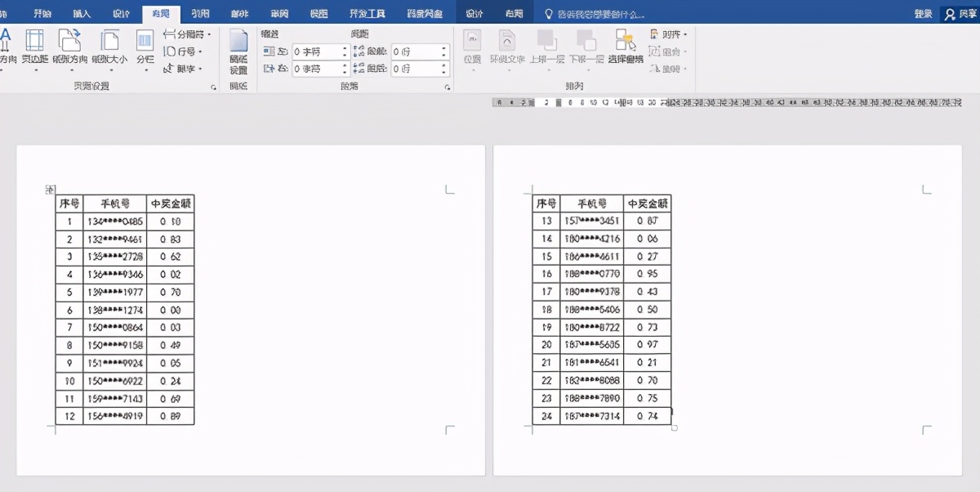Switch to the References (引用) tab
Viewport: 980px width, 492px height.
[x=200, y=14]
